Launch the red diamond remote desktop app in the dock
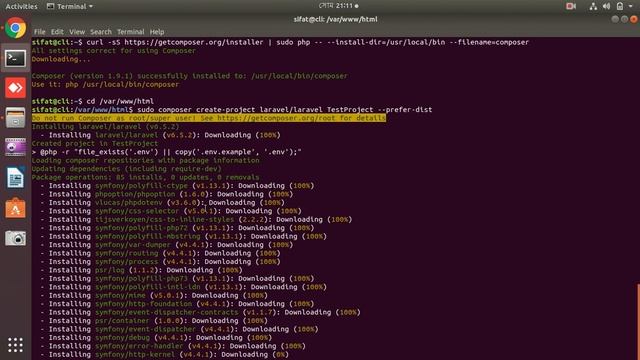The image size is (640, 360). [x=16, y=88]
